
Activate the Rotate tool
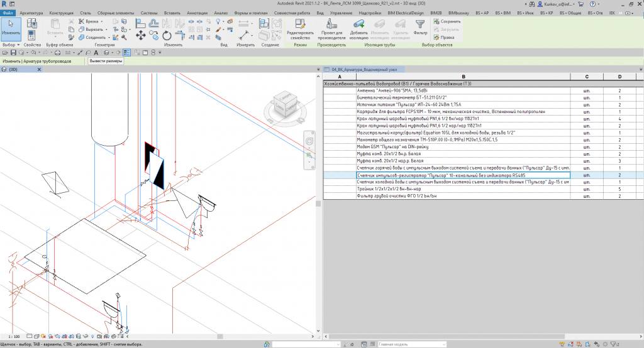pos(166,36)
